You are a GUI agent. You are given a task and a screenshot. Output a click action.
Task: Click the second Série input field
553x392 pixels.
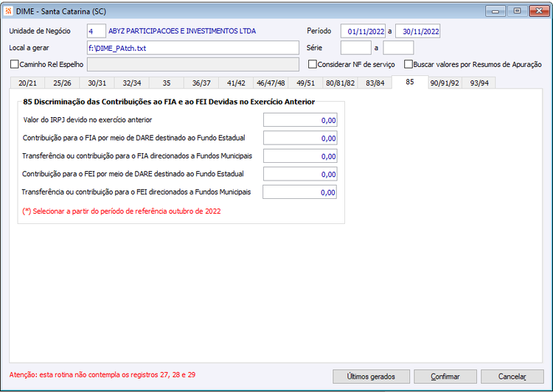[398, 48]
